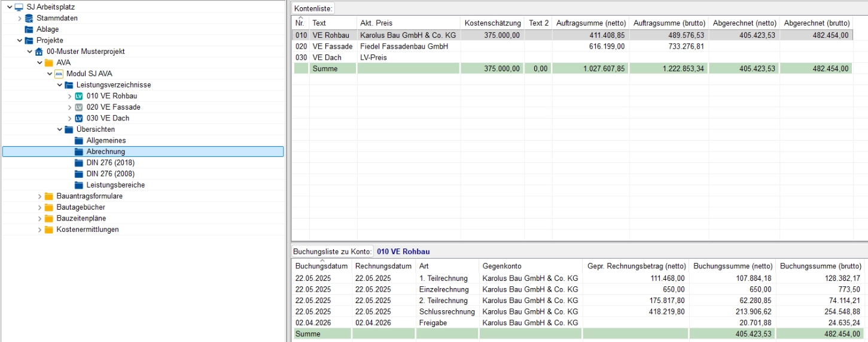Collapse the AVA folder node
The image size is (868, 342).
[x=39, y=63]
